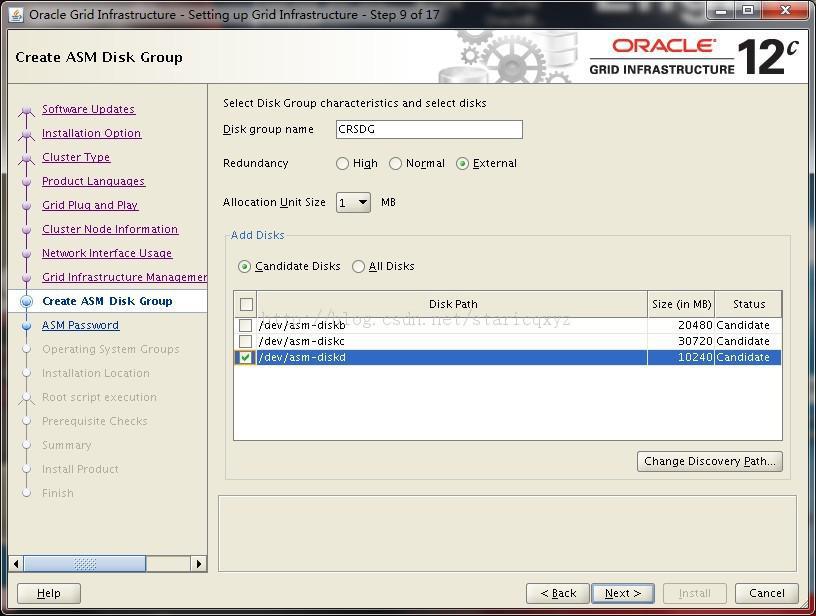816x616 pixels.
Task: Open Grid Infrastructure Management step
Action: (x=124, y=277)
